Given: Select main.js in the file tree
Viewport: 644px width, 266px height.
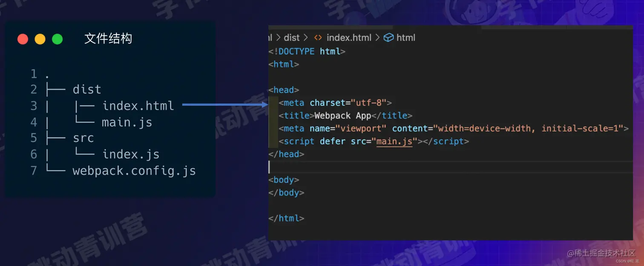Looking at the screenshot, I should (x=127, y=122).
